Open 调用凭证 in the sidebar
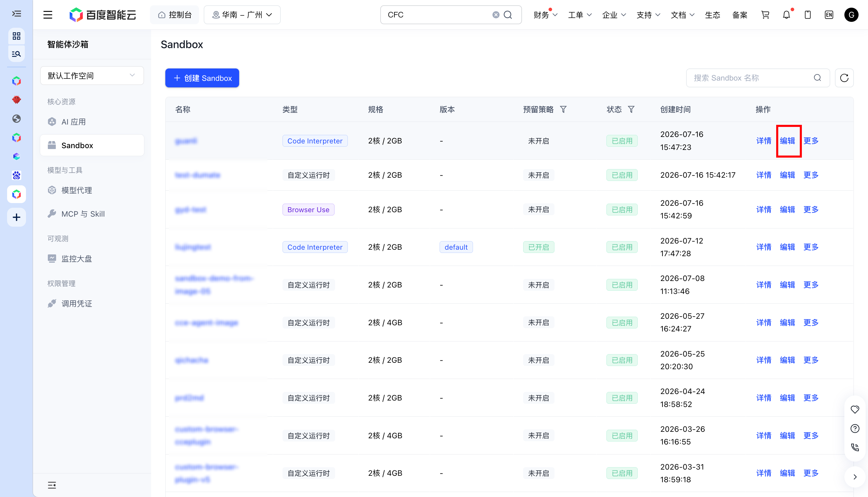The width and height of the screenshot is (868, 497). point(92,303)
